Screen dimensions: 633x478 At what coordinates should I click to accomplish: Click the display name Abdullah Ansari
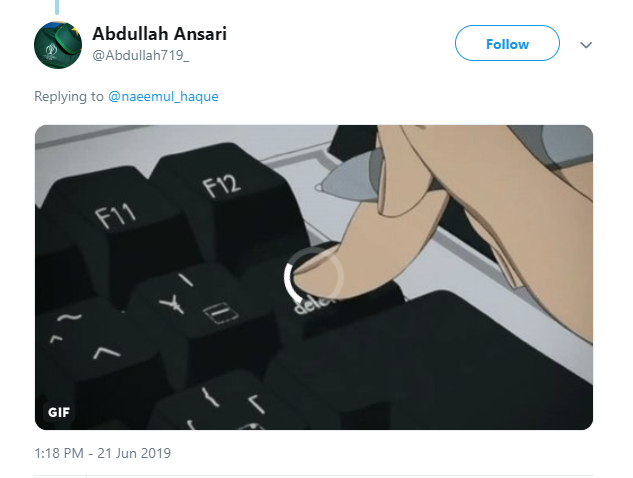click(159, 34)
